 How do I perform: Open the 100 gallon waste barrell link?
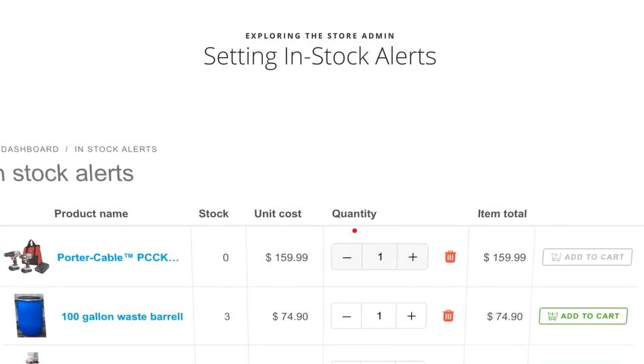click(122, 316)
